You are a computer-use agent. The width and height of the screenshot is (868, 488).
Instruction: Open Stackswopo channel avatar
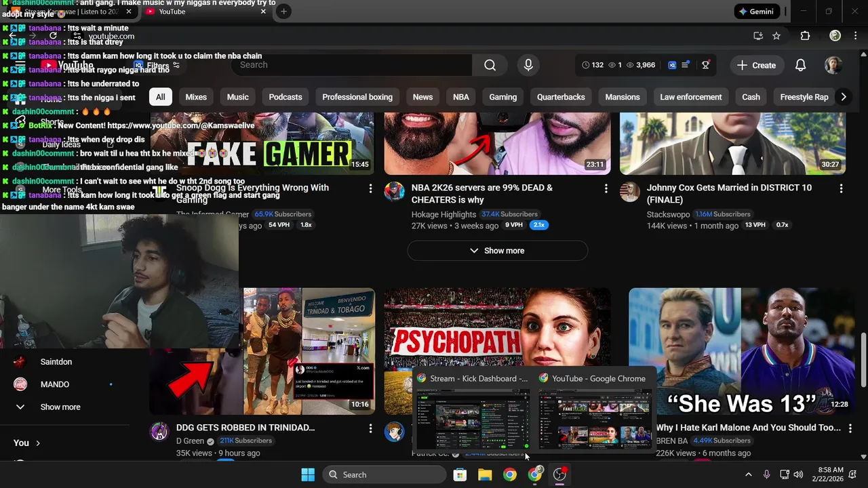click(629, 192)
